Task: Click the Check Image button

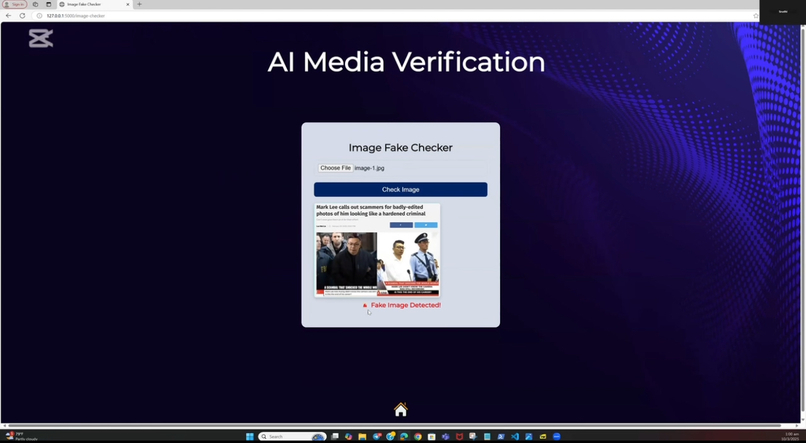Action: tap(400, 190)
